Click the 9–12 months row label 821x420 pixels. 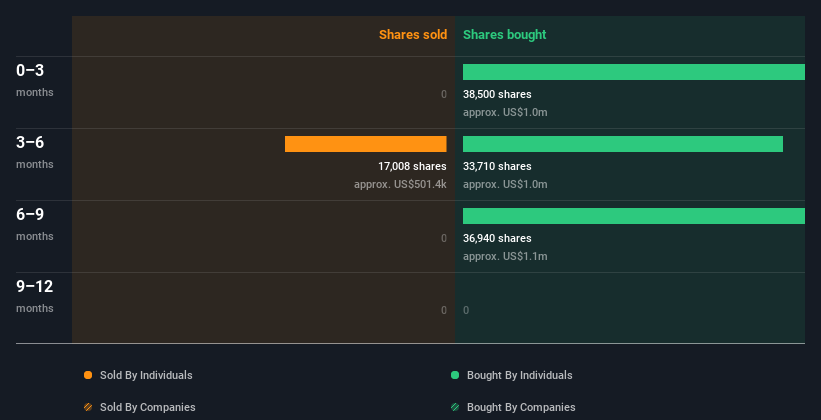(x=35, y=296)
